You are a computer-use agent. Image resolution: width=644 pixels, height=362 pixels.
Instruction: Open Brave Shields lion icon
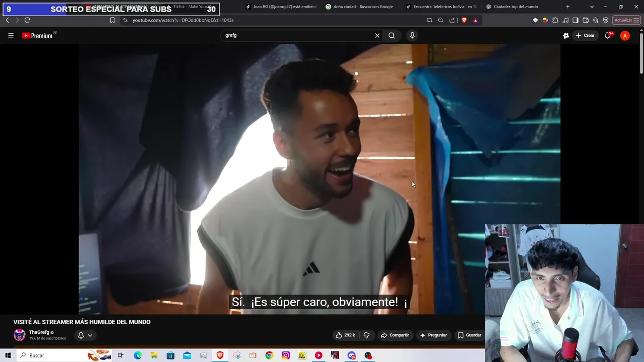point(464,20)
